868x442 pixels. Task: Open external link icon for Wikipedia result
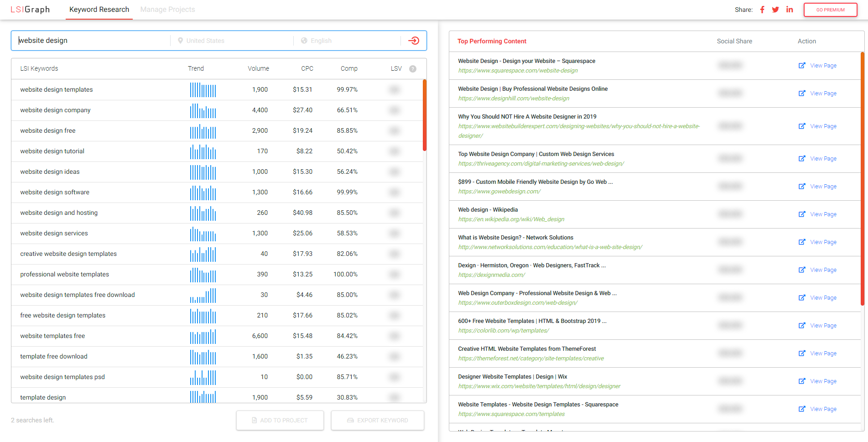click(802, 214)
